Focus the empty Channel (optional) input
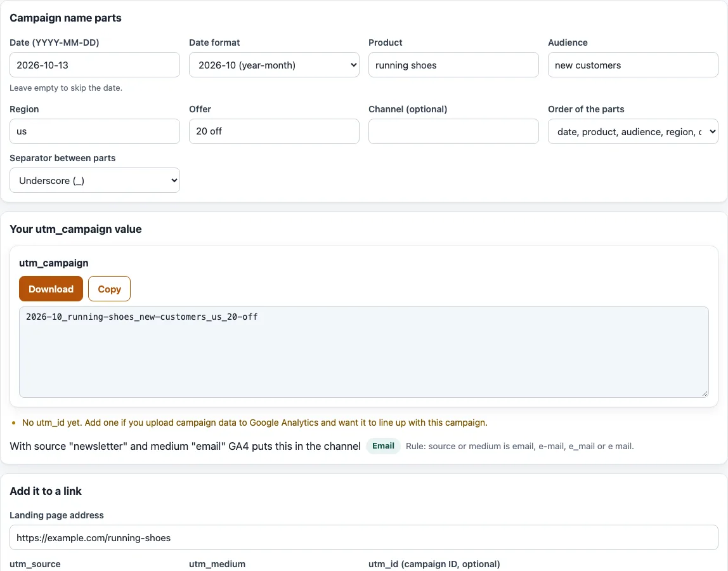Image resolution: width=728 pixels, height=571 pixels. 453,131
